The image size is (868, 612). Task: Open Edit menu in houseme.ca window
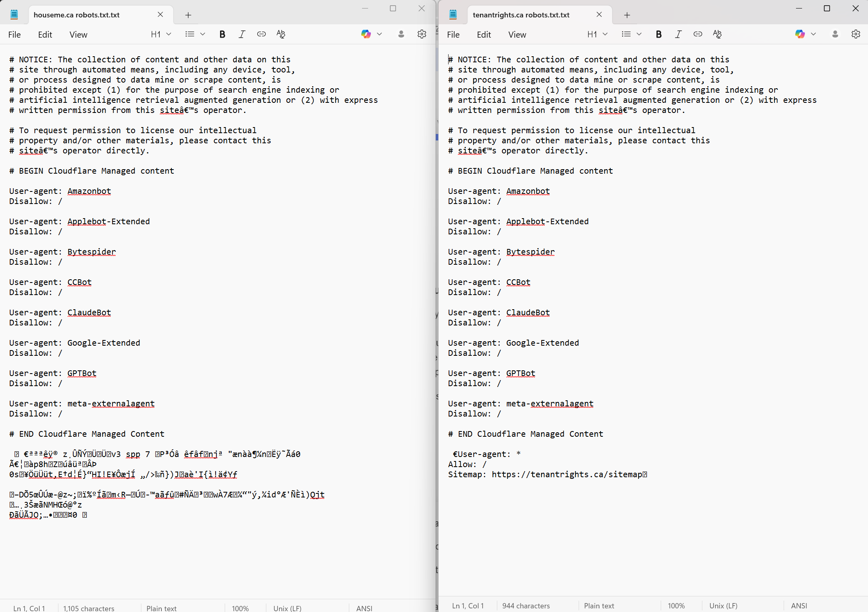[45, 35]
